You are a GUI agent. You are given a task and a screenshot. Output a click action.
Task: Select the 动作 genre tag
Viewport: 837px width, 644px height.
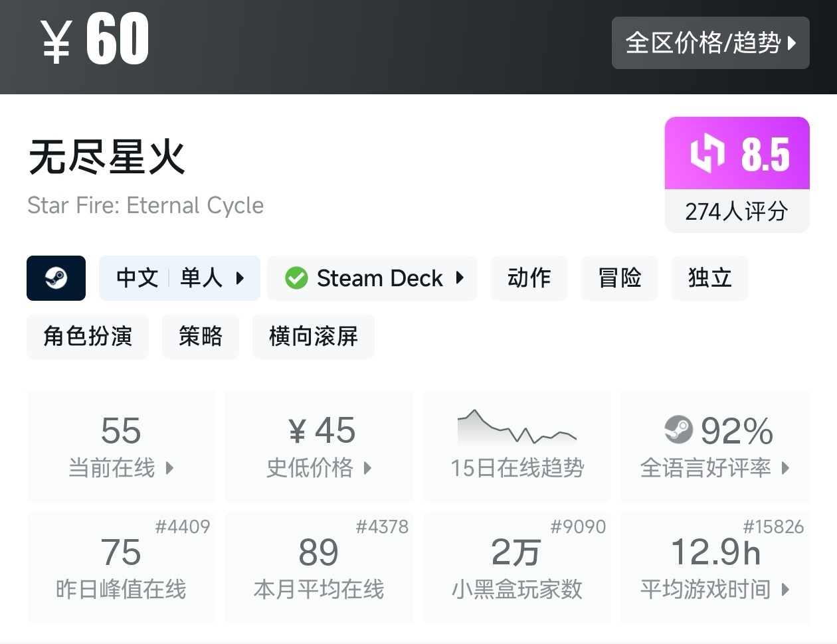click(x=529, y=278)
